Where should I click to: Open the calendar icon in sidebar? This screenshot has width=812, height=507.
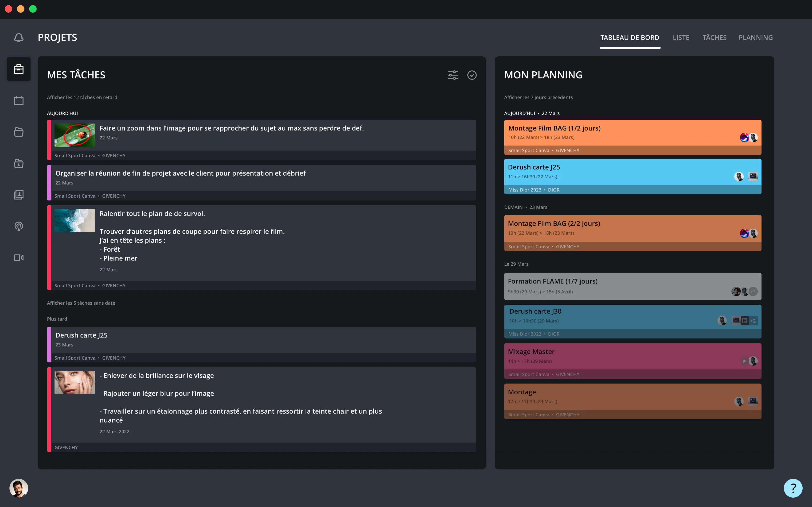point(19,101)
